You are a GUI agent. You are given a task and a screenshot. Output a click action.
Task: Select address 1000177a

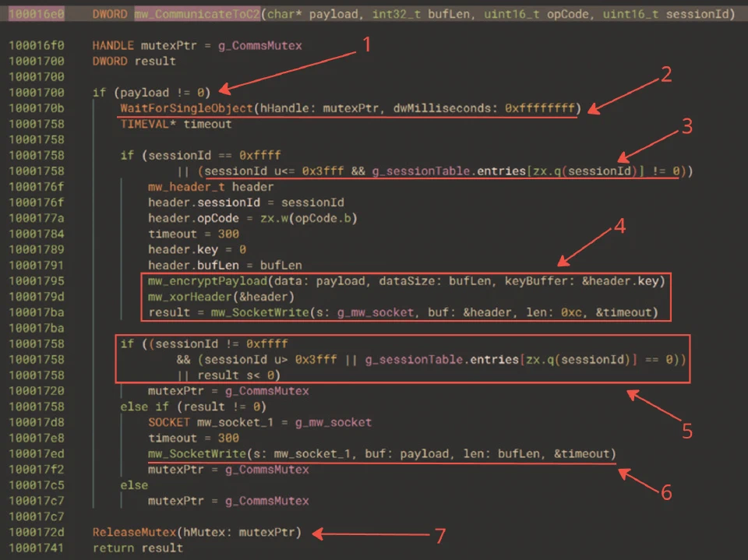click(x=37, y=218)
